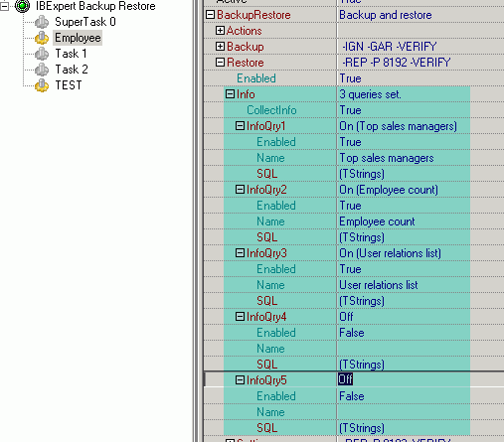This screenshot has width=504, height=442.
Task: Select Task 1 in the tree
Action: coord(71,54)
